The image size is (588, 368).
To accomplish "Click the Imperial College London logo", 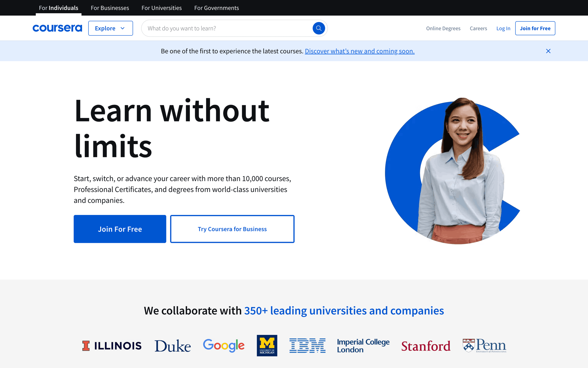I will tap(363, 346).
